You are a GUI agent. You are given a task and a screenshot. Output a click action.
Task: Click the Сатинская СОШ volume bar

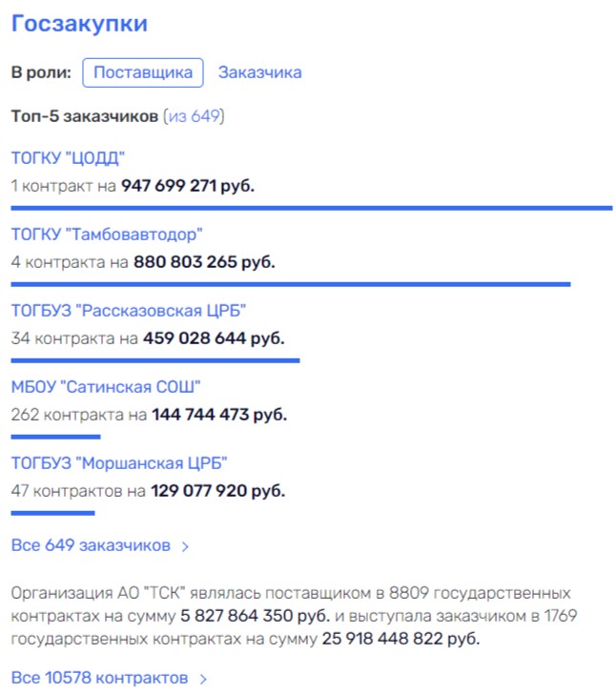[x=55, y=437]
